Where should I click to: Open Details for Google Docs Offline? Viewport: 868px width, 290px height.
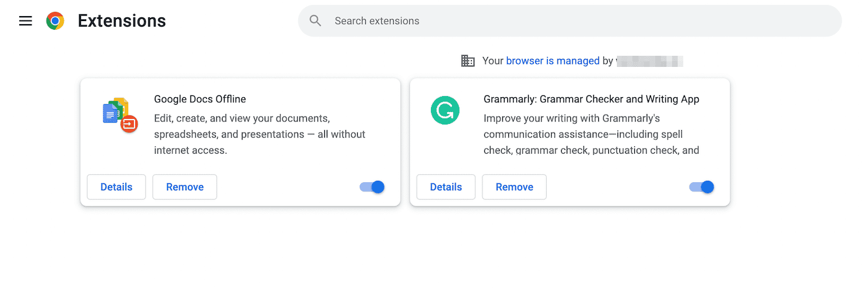pyautogui.click(x=117, y=187)
